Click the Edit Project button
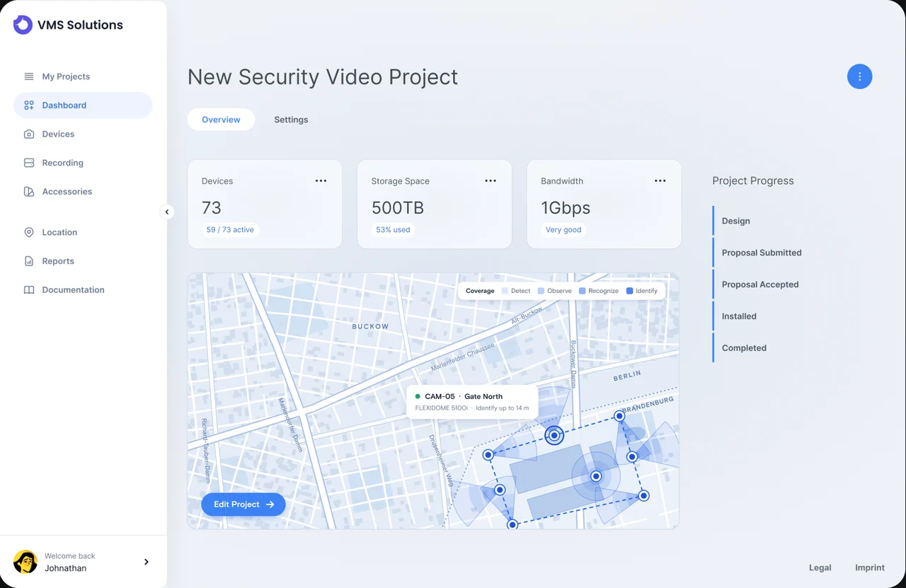906x588 pixels. click(x=243, y=505)
